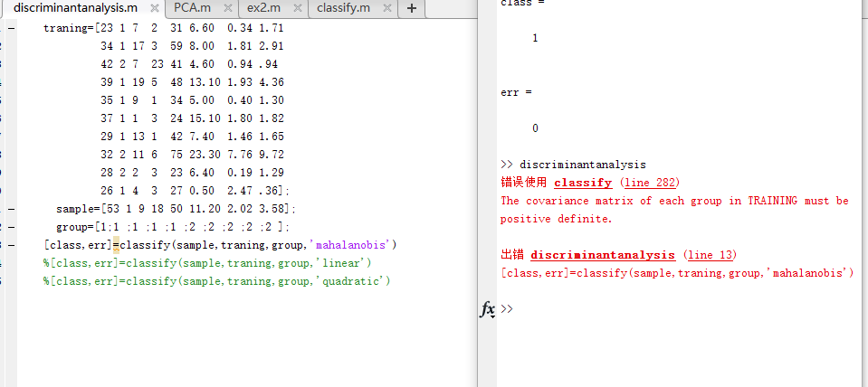868x387 pixels.
Task: Close the ex2.m tab
Action: tap(297, 8)
